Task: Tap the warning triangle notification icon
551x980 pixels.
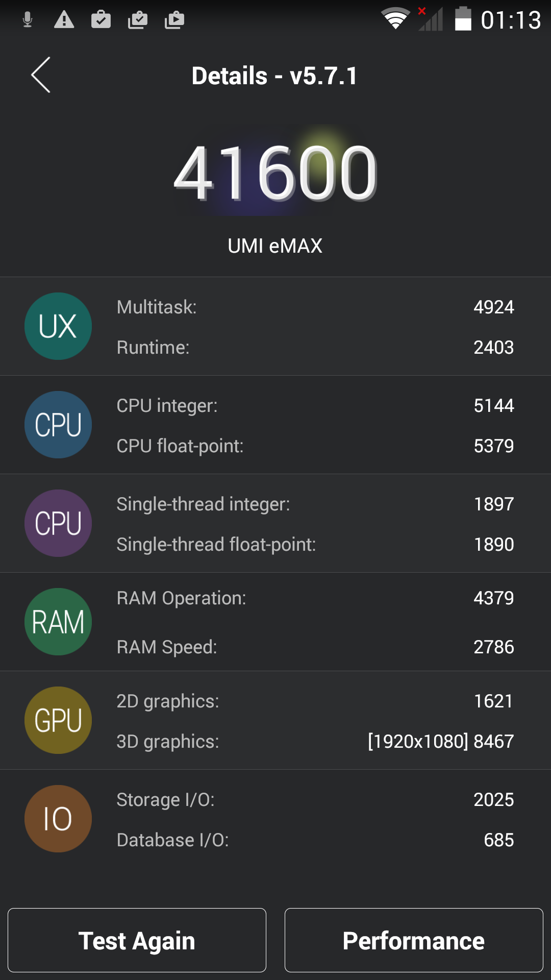Action: pos(64,20)
